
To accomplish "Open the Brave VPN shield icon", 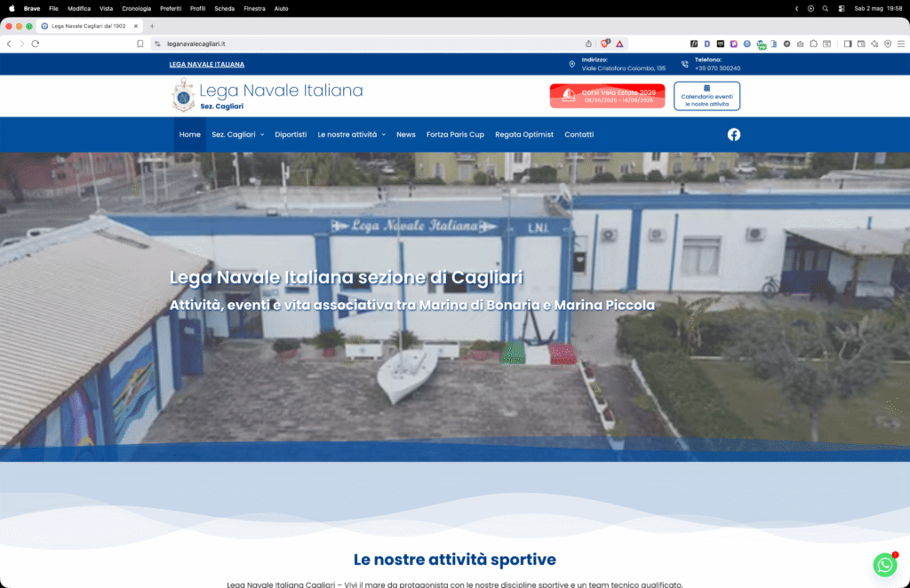I will coord(888,44).
